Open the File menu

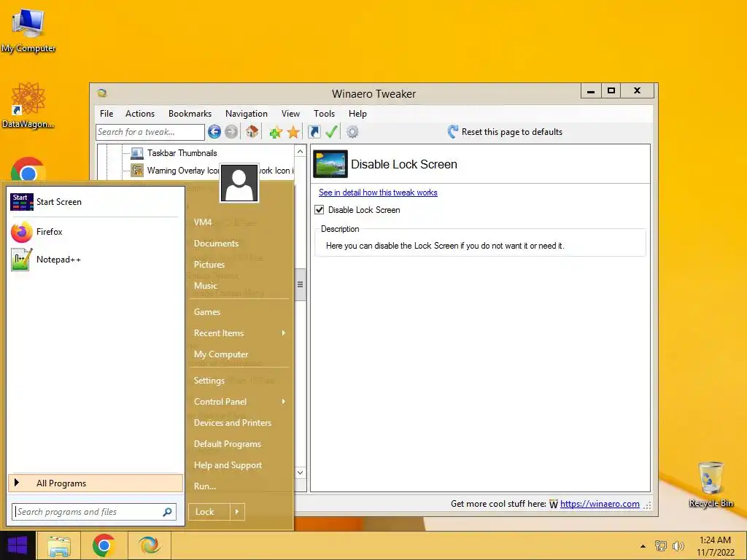click(107, 113)
